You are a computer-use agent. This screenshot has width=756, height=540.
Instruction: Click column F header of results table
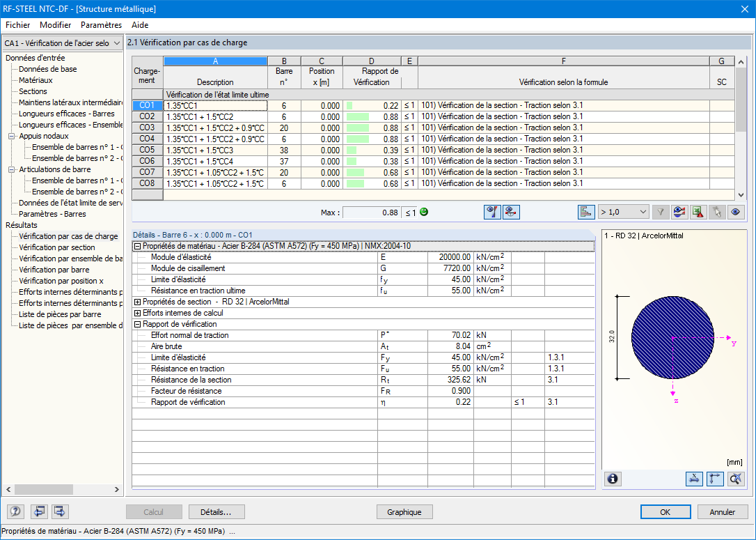click(x=564, y=61)
